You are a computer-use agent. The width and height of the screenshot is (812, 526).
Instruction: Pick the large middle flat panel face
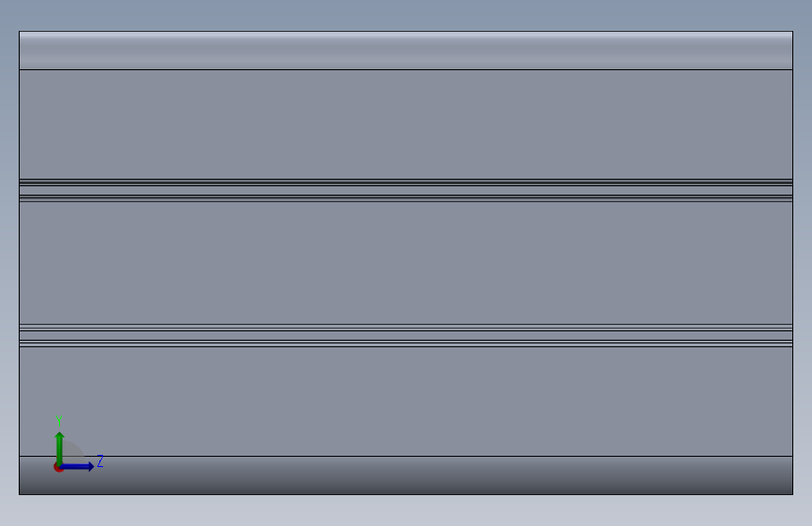pyautogui.click(x=406, y=263)
